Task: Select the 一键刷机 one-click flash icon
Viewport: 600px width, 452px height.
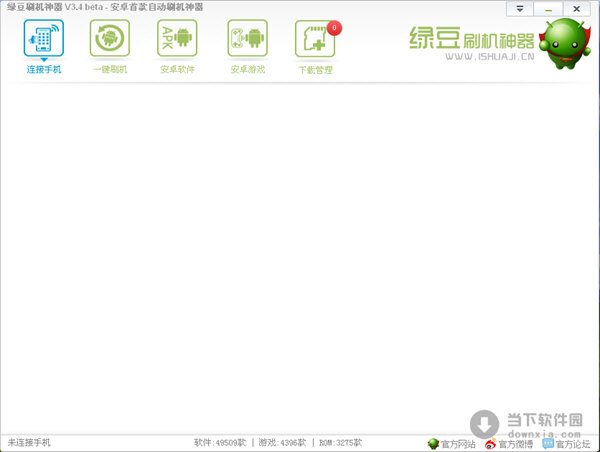Action: 110,38
